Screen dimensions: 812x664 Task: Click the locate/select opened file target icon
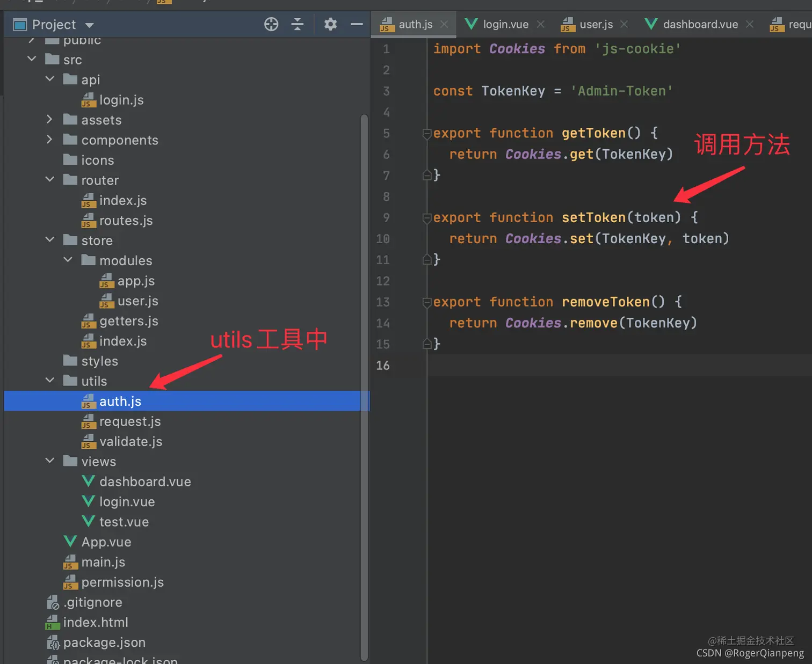pyautogui.click(x=271, y=24)
